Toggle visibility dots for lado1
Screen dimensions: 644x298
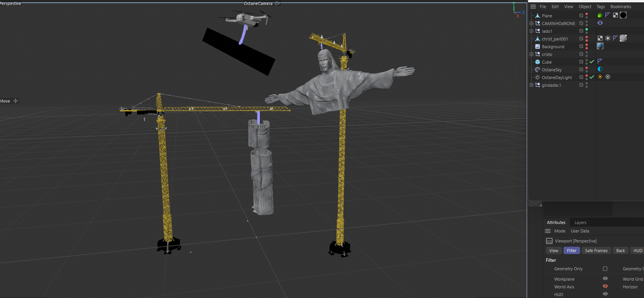(x=587, y=31)
